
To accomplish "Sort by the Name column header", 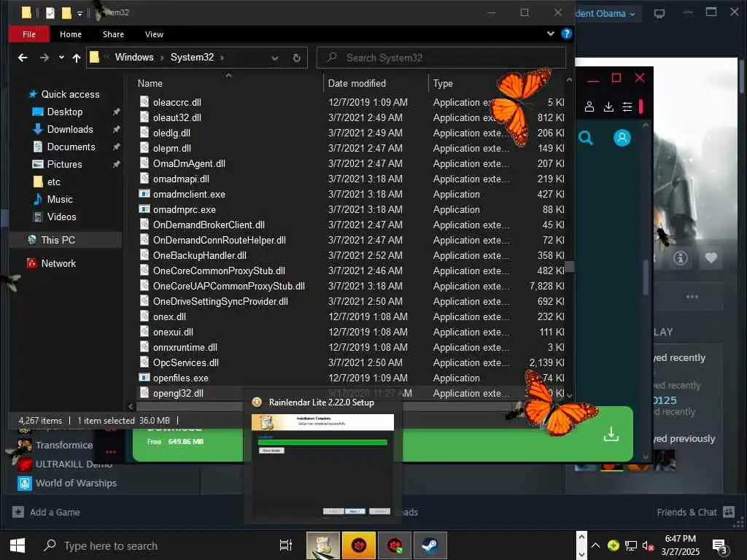I will (x=150, y=83).
